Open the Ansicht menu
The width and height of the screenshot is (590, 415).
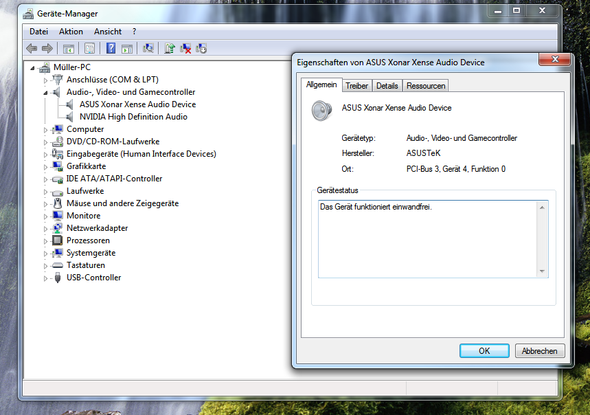click(108, 32)
